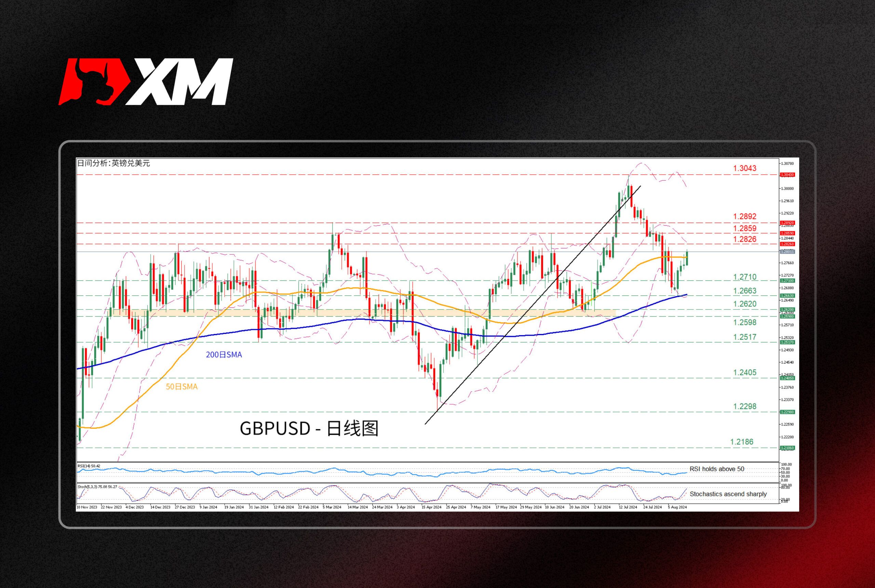Click the green 1.2598 level label

coord(744,322)
